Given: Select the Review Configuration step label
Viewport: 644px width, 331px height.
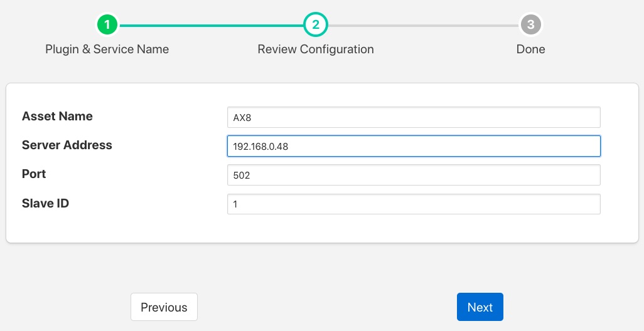Looking at the screenshot, I should point(315,49).
